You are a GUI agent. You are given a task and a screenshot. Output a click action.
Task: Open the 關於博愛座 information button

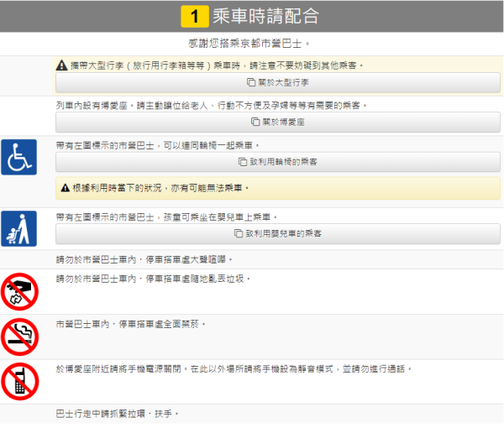pyautogui.click(x=277, y=122)
